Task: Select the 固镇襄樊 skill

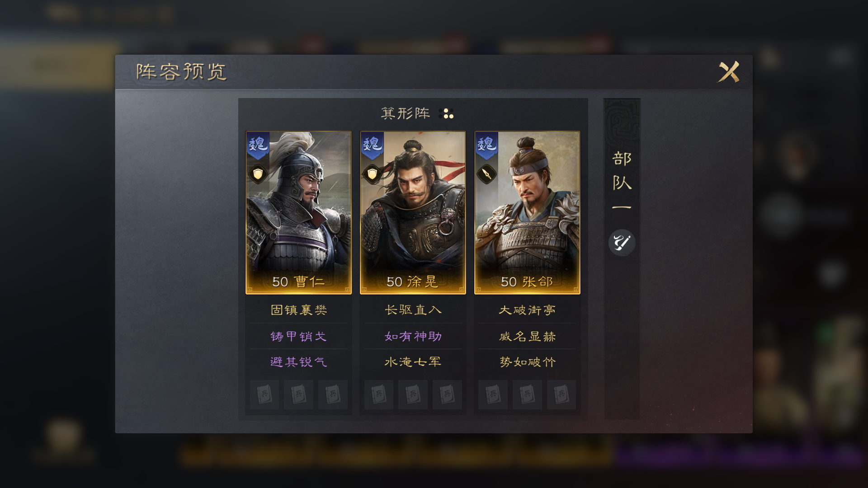Action: (x=298, y=310)
